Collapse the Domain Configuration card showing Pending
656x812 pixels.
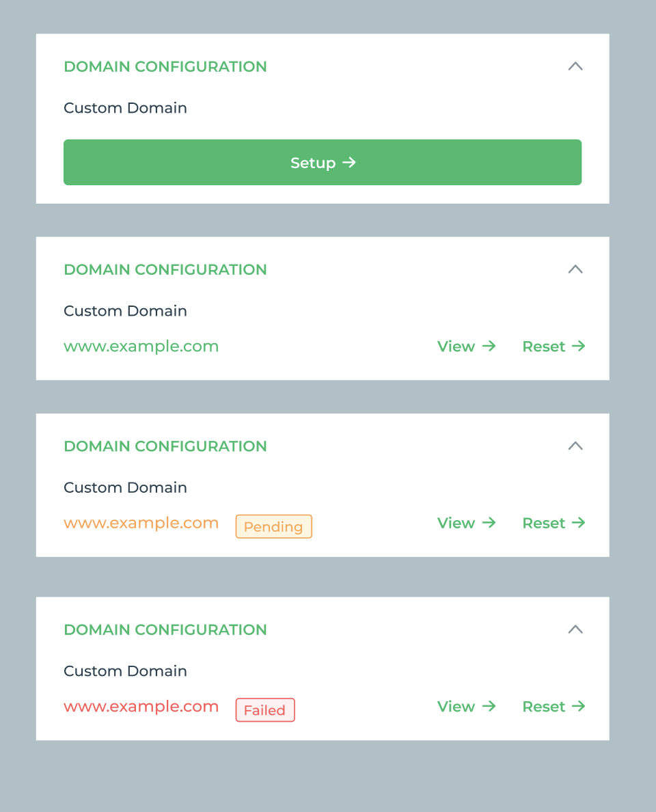(575, 446)
